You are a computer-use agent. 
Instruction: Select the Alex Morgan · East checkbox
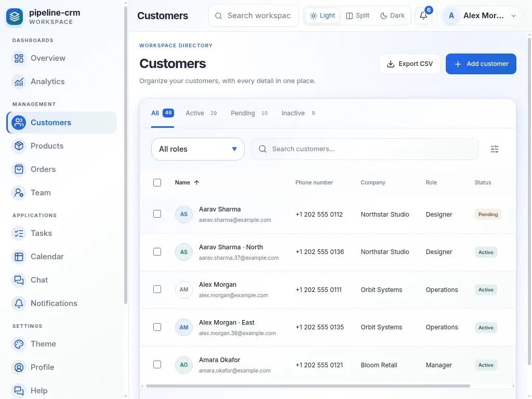tap(157, 327)
